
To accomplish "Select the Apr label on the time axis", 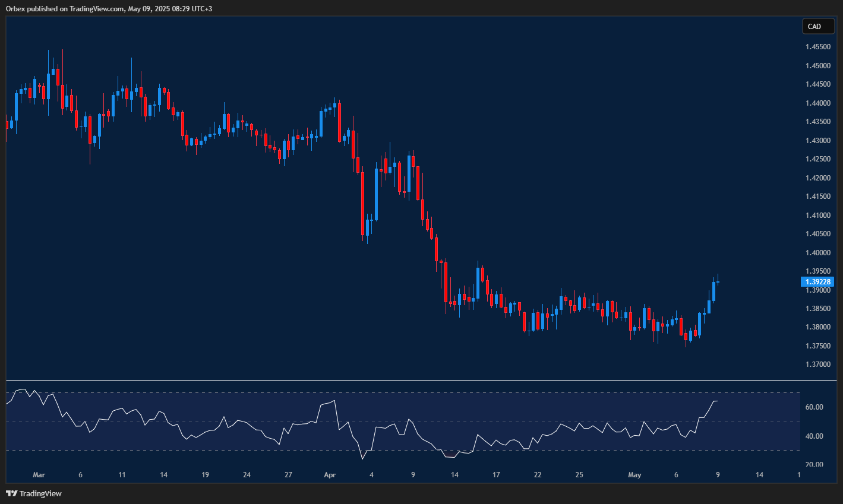I will click(x=330, y=475).
